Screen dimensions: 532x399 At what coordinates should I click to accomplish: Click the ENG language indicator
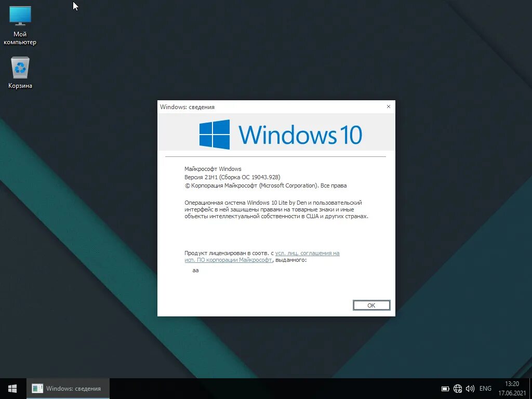(x=485, y=388)
